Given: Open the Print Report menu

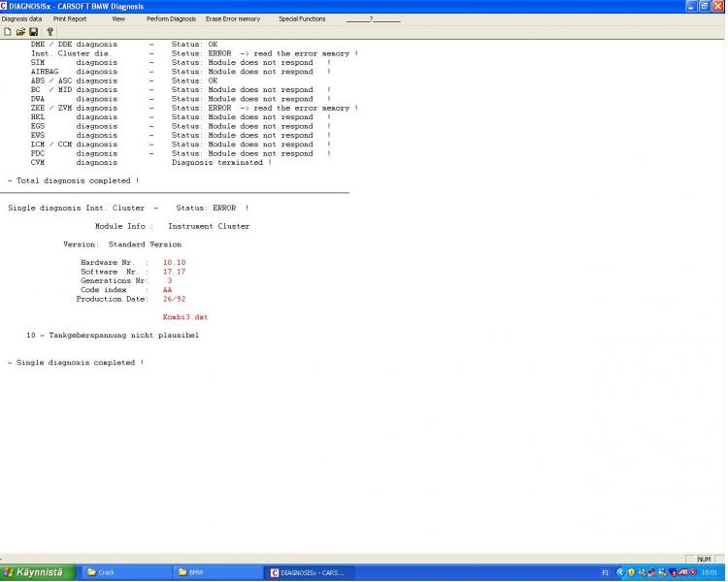Looking at the screenshot, I should tap(70, 18).
